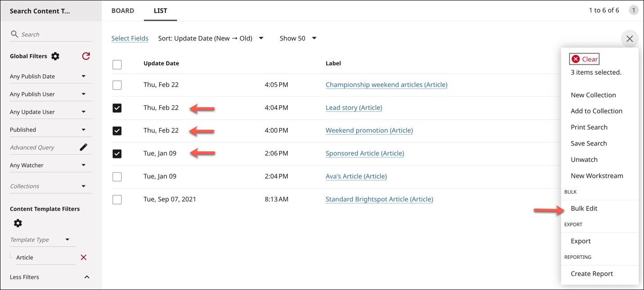Choose Bulk Edit menu item
644x290 pixels.
coord(584,208)
